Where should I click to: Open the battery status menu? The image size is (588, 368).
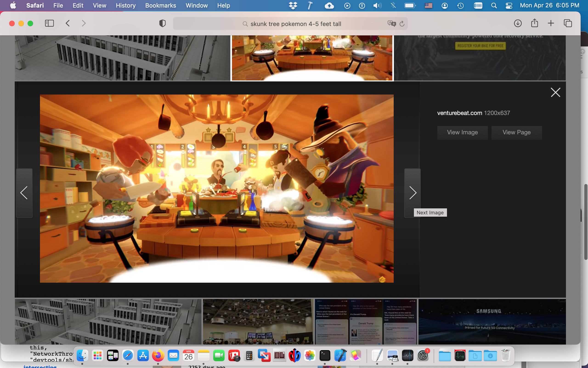(x=410, y=5)
